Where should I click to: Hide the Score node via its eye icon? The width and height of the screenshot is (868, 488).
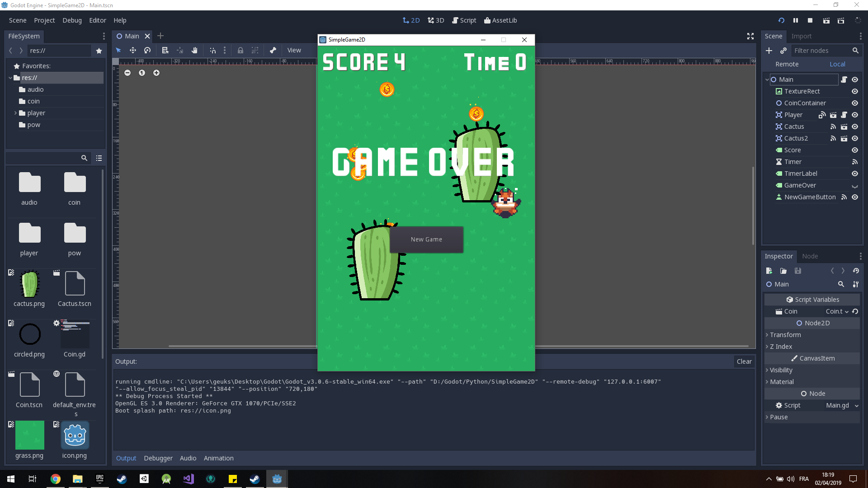pyautogui.click(x=855, y=150)
